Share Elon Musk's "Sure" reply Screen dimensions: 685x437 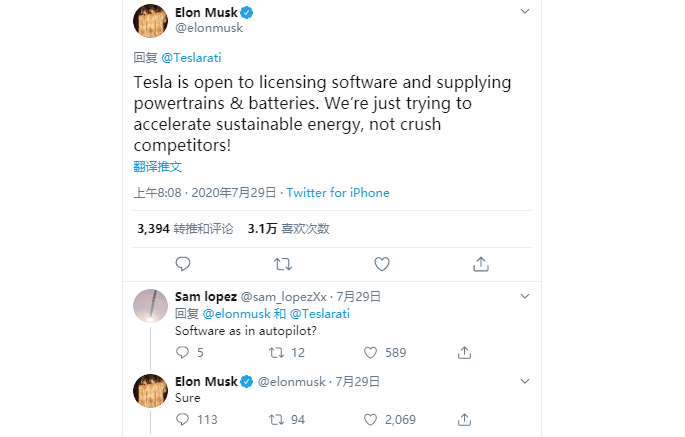[464, 419]
